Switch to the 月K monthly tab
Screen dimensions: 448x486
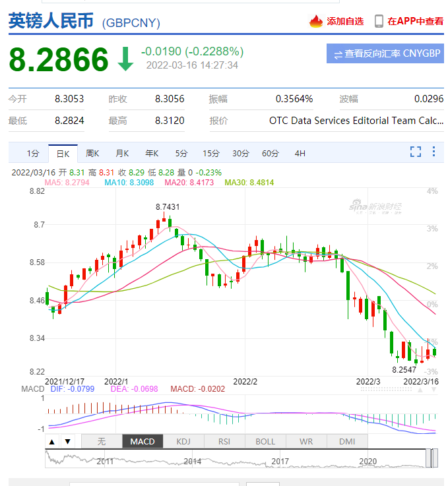(122, 154)
